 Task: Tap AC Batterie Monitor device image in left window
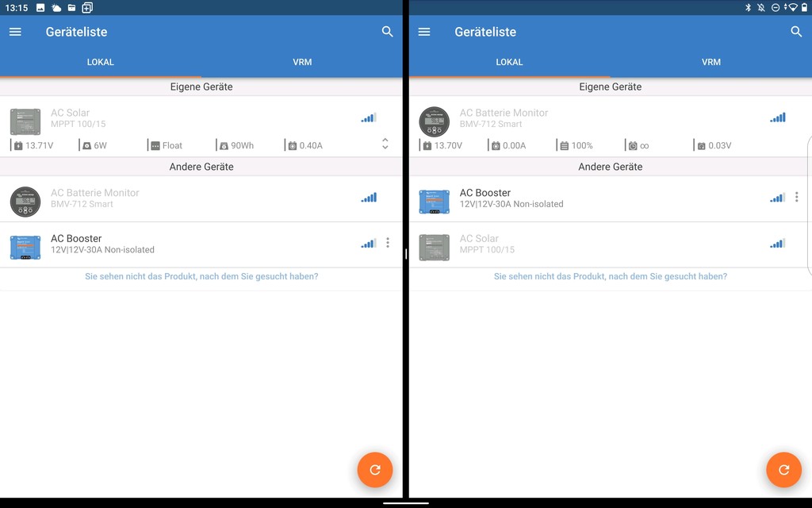click(x=25, y=202)
